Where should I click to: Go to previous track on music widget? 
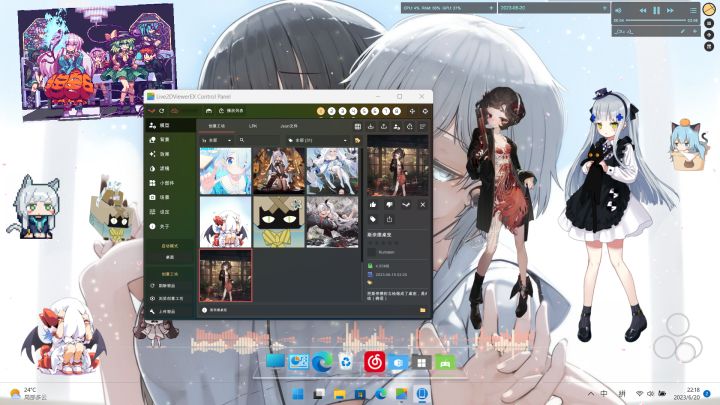click(x=643, y=10)
